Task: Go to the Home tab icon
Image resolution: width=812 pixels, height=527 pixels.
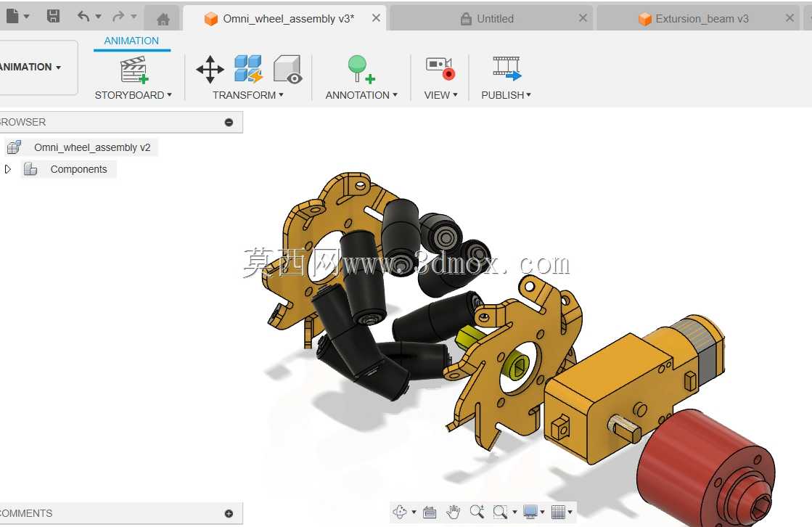Action: tap(163, 19)
